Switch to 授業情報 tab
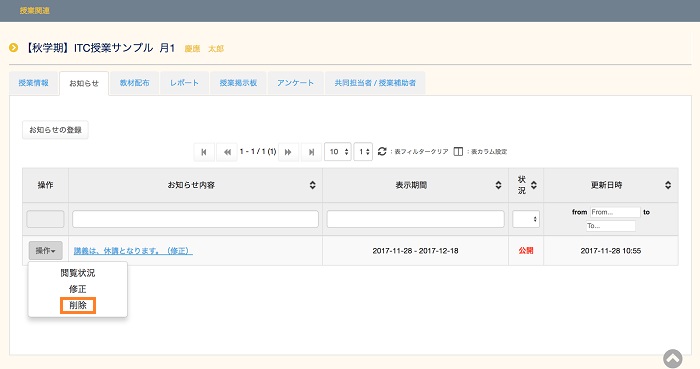Viewport: 700px width, 369px height. click(33, 83)
